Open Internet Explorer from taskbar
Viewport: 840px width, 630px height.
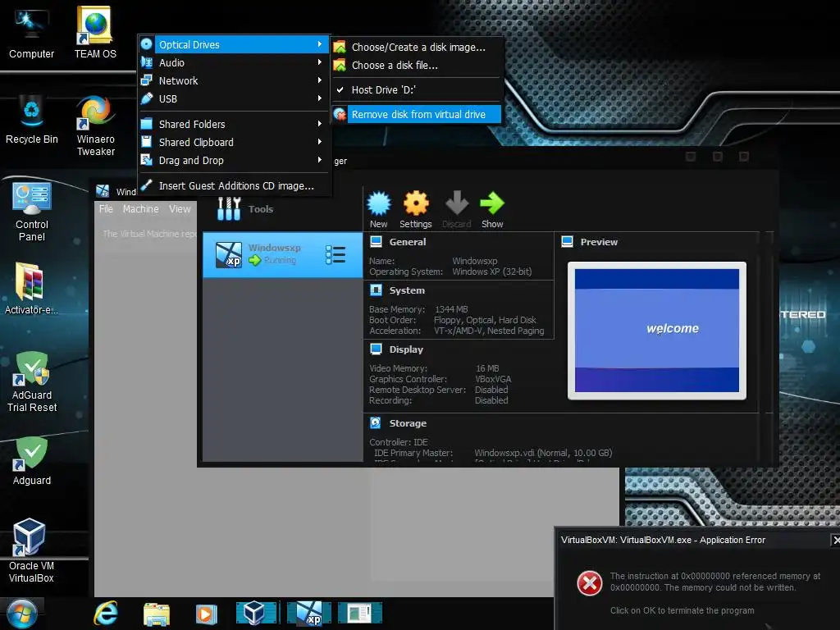(106, 614)
